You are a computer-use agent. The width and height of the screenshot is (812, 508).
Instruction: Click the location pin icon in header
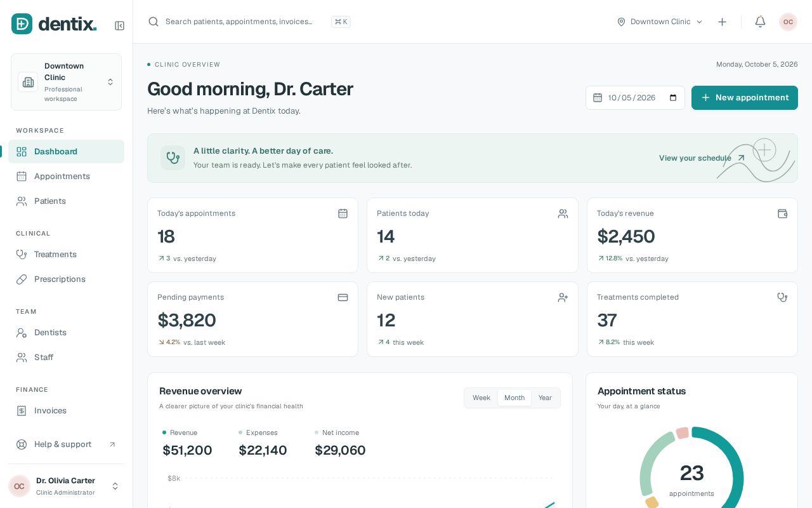point(621,22)
